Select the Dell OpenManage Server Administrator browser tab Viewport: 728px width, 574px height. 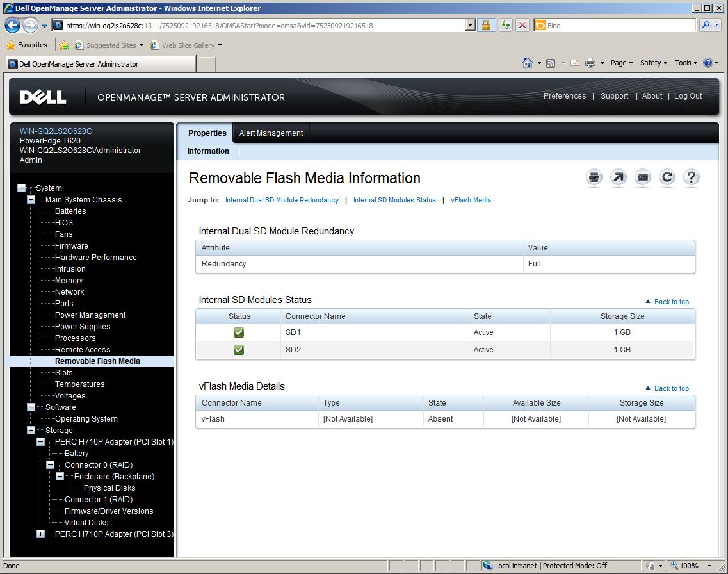coord(101,64)
